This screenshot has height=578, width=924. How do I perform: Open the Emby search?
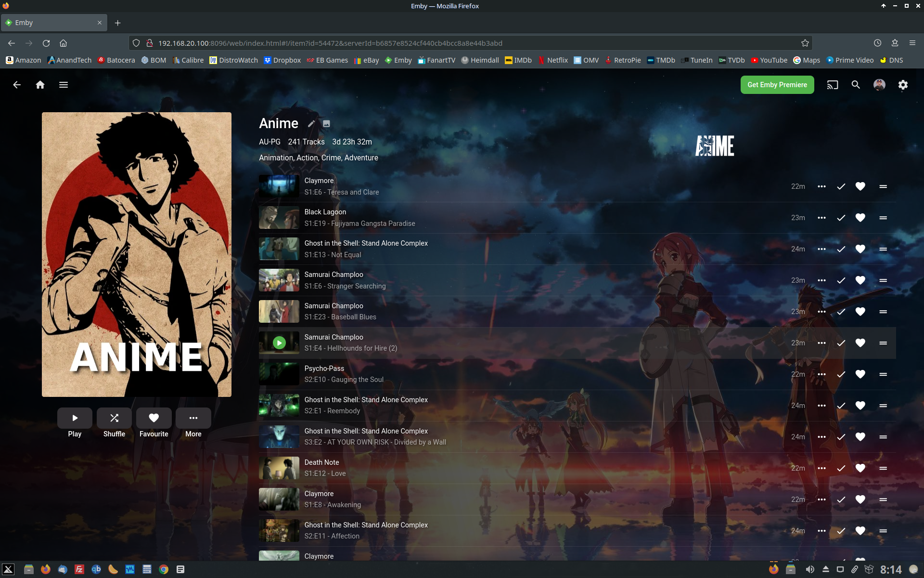pos(856,85)
